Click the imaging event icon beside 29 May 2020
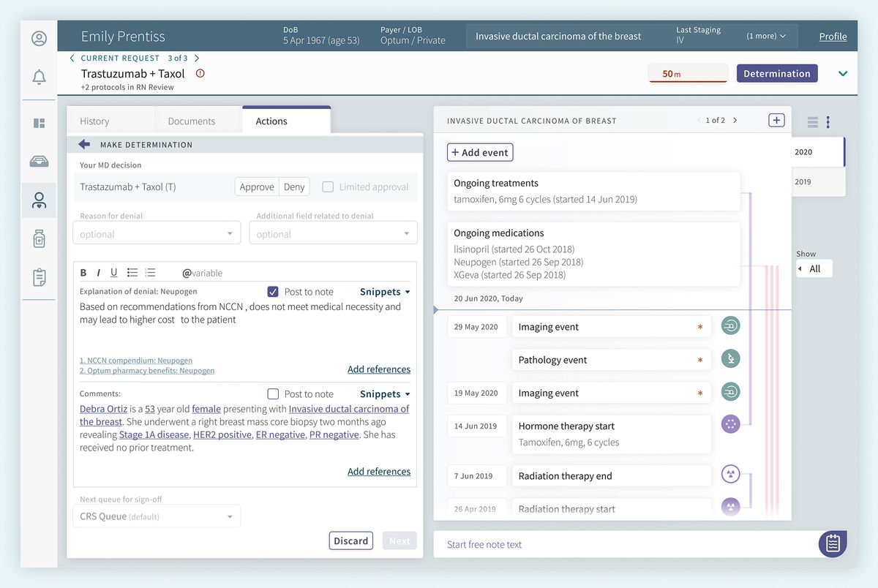 [729, 325]
